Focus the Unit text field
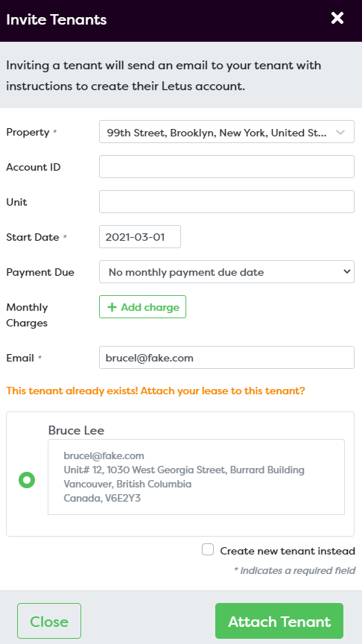 226,202
